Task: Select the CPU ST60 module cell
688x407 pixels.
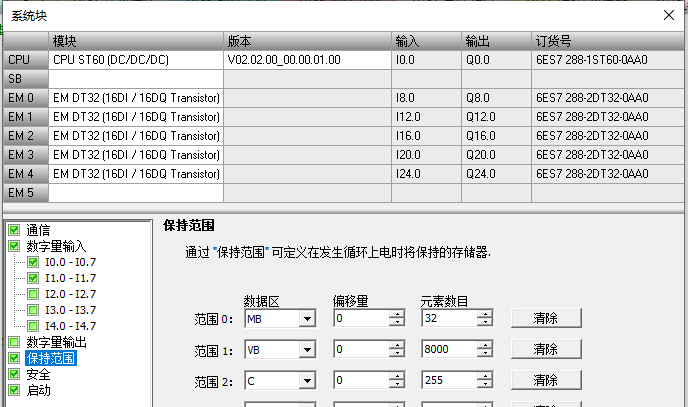Action: point(136,60)
